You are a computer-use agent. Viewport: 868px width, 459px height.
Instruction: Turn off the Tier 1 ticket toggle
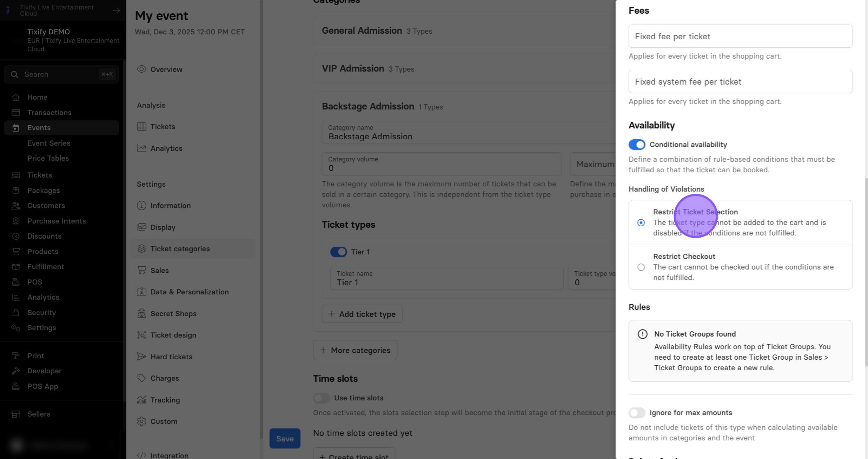pyautogui.click(x=338, y=252)
